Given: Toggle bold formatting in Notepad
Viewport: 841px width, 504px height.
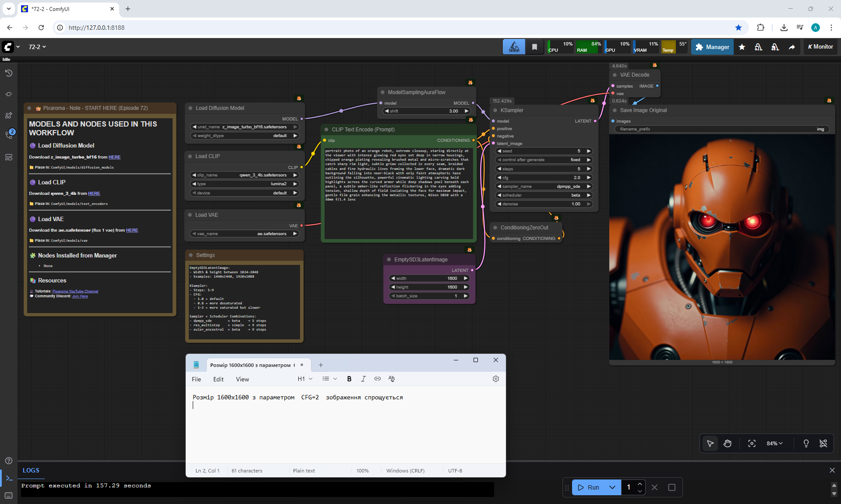Looking at the screenshot, I should (349, 379).
